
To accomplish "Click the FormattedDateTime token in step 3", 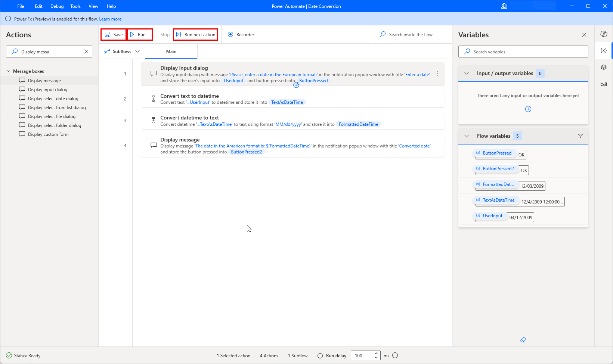I will click(359, 124).
